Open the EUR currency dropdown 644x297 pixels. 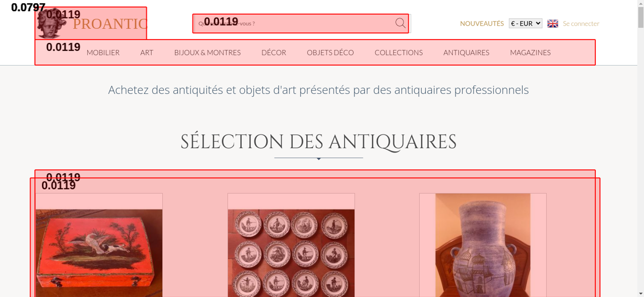(x=526, y=23)
